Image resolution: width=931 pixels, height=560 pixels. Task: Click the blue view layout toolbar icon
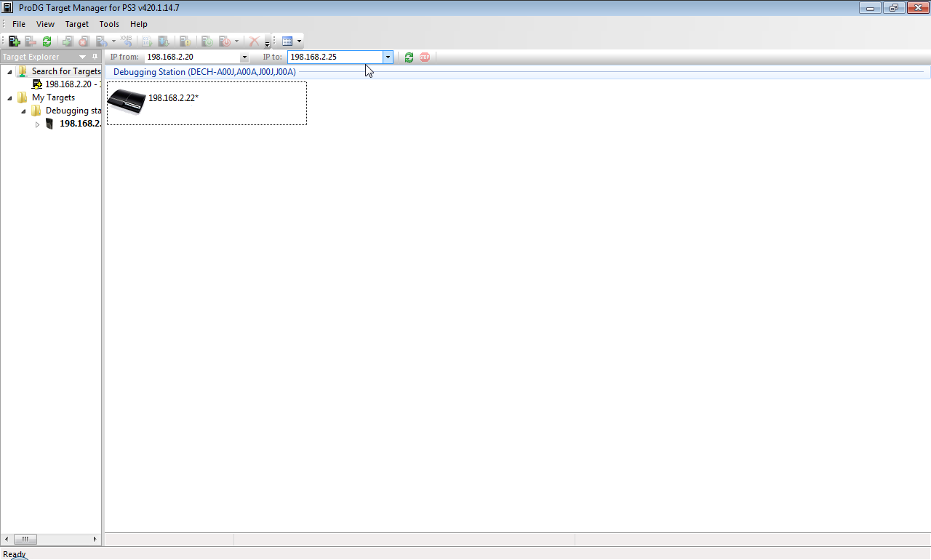pyautogui.click(x=287, y=41)
